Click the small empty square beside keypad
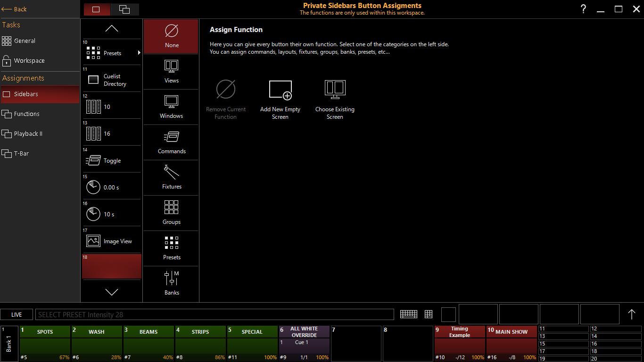644x362 pixels. tap(448, 314)
